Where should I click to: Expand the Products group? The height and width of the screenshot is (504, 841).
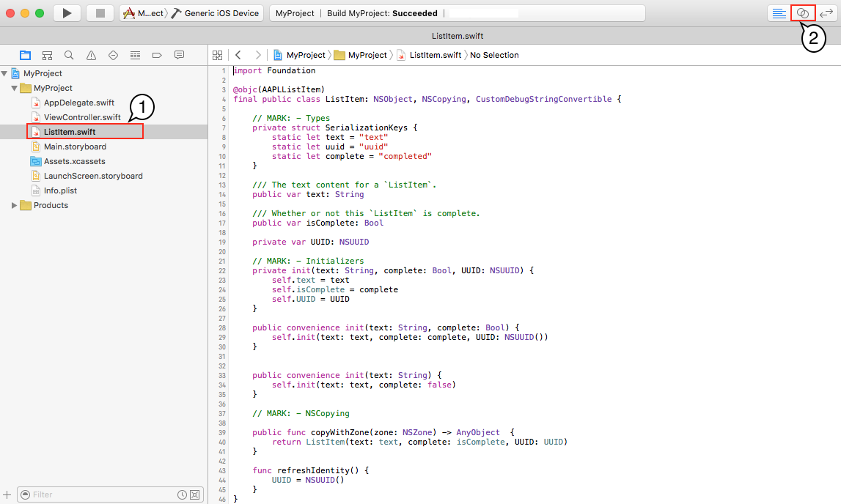13,205
